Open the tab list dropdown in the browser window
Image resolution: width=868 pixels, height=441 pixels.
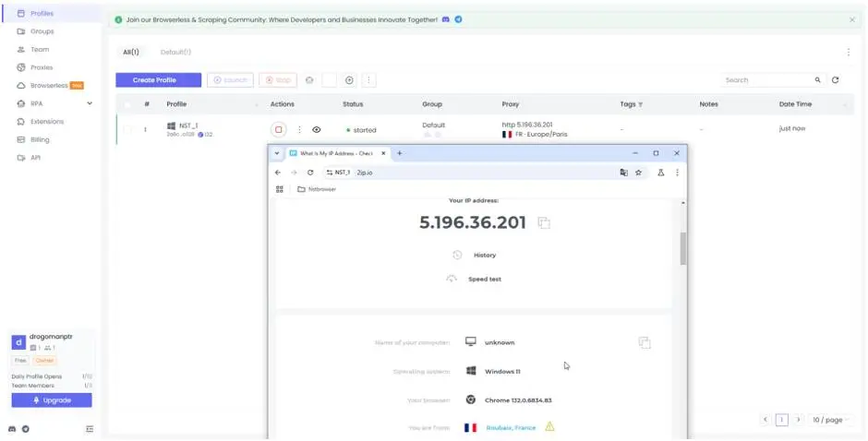pyautogui.click(x=277, y=153)
